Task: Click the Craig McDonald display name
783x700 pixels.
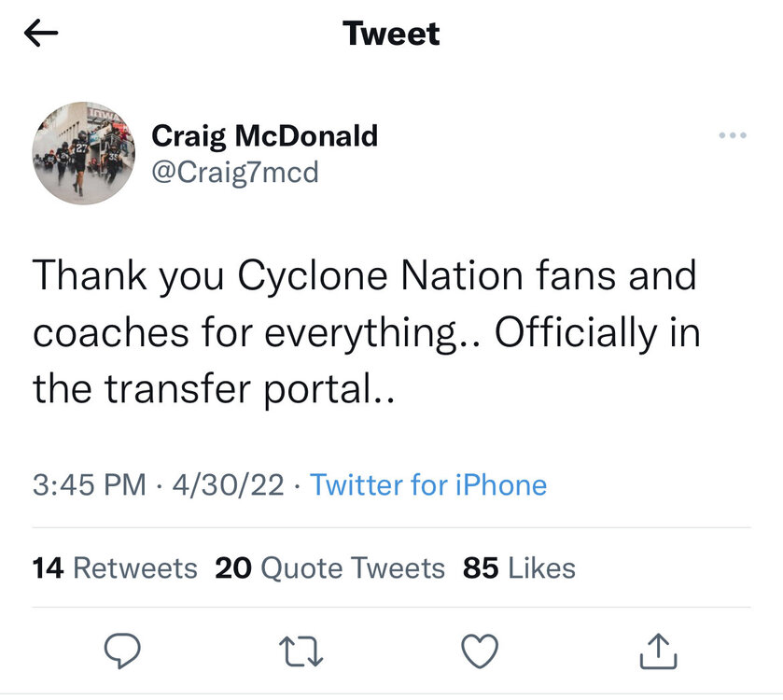Action: 264,136
